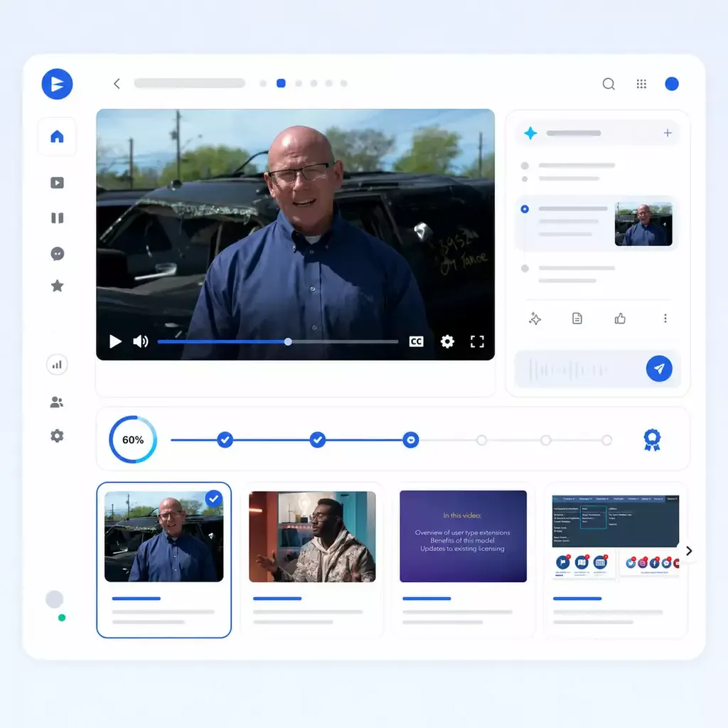728x728 pixels.
Task: Open the video library sidebar icon
Action: pos(57,183)
